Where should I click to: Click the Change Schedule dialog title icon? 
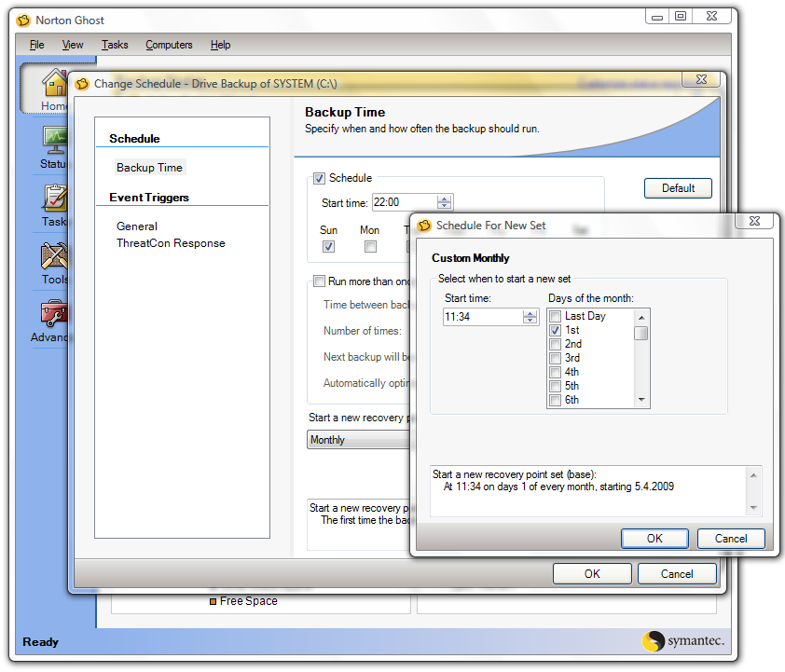coord(82,84)
